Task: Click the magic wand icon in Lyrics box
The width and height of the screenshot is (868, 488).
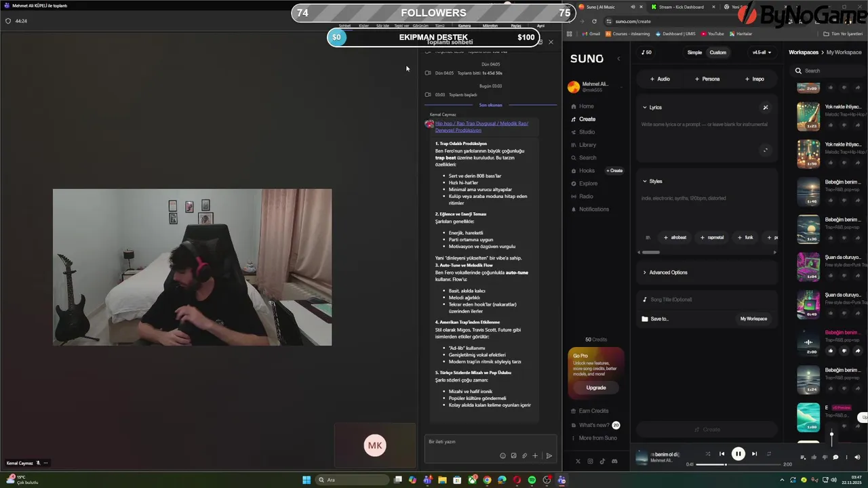Action: [x=766, y=107]
